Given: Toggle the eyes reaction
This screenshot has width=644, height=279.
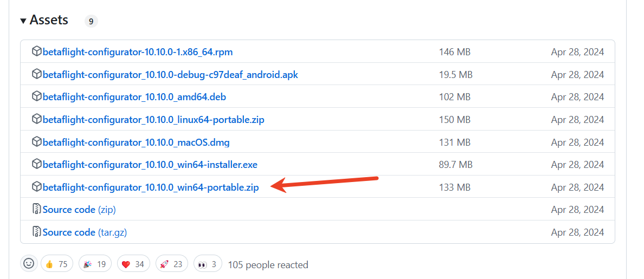Looking at the screenshot, I should pyautogui.click(x=208, y=264).
